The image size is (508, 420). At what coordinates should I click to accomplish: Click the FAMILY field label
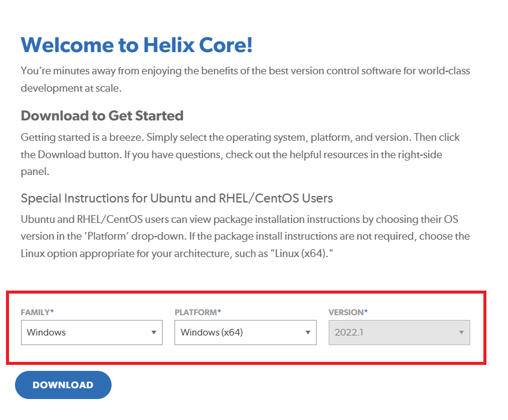coord(37,312)
